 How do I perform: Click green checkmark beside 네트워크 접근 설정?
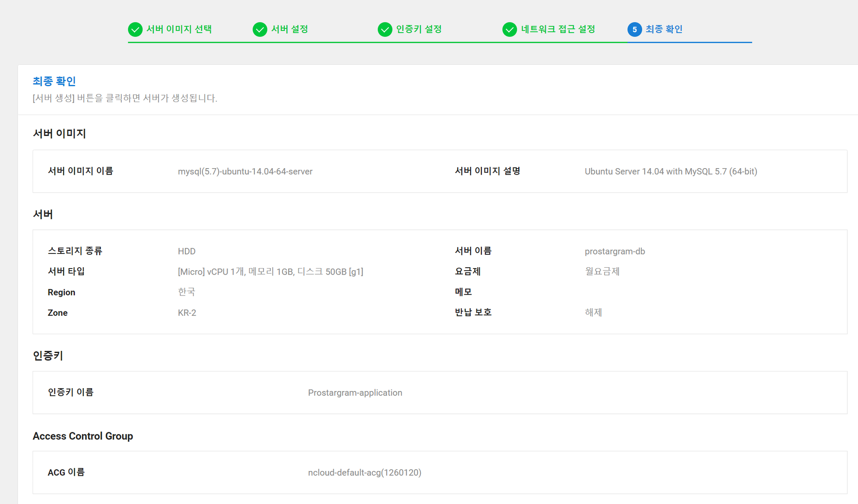tap(510, 30)
